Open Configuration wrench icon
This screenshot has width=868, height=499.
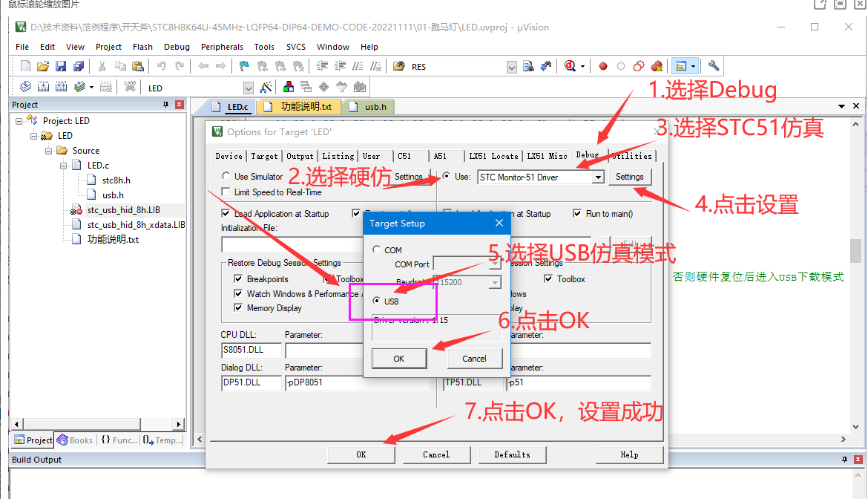(x=714, y=67)
